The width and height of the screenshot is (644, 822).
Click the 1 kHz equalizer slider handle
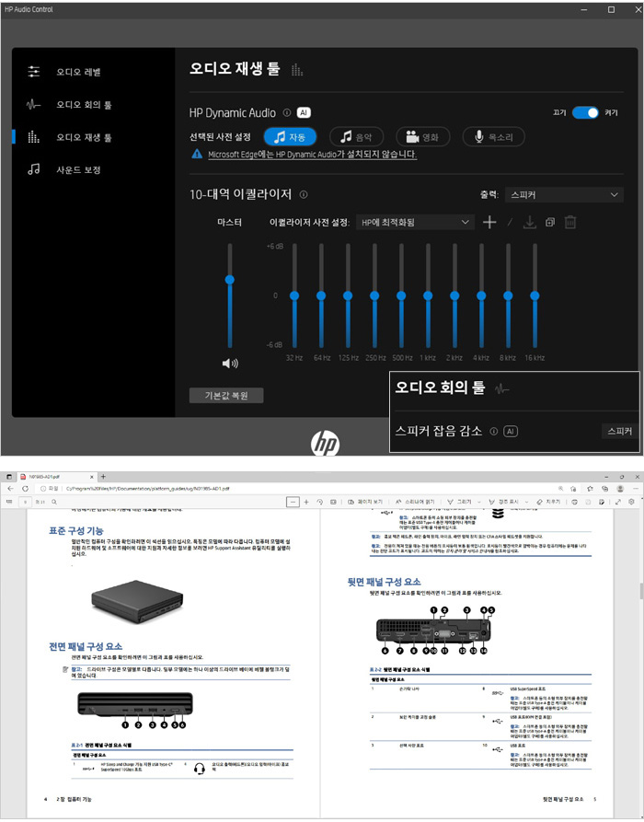(x=428, y=295)
